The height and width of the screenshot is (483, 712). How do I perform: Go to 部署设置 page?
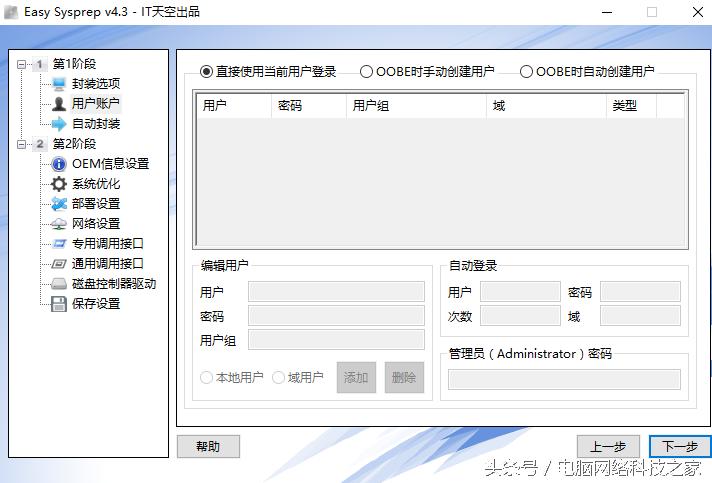click(x=96, y=204)
